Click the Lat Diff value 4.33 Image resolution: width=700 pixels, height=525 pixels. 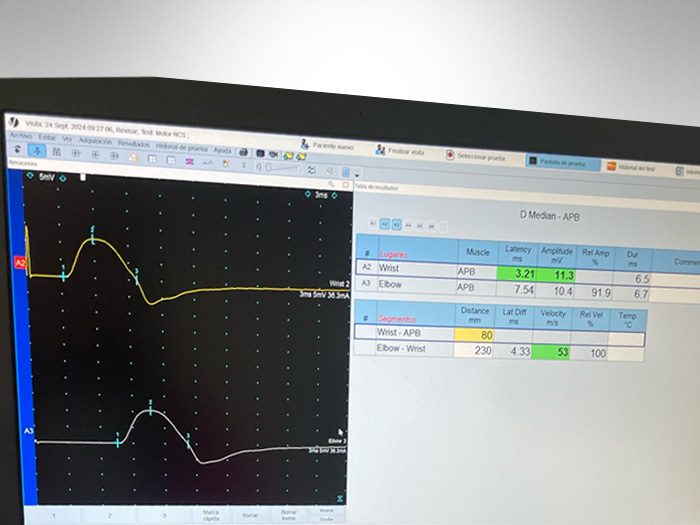click(x=513, y=351)
